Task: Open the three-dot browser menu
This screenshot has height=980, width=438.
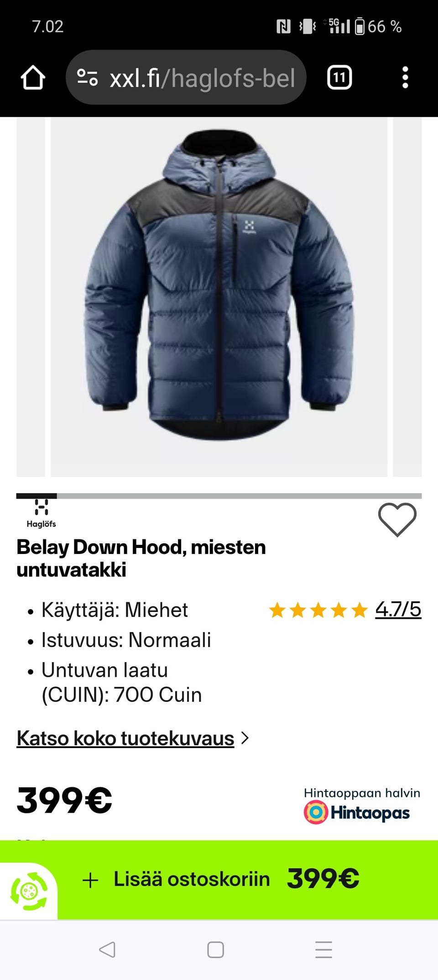Action: (405, 78)
